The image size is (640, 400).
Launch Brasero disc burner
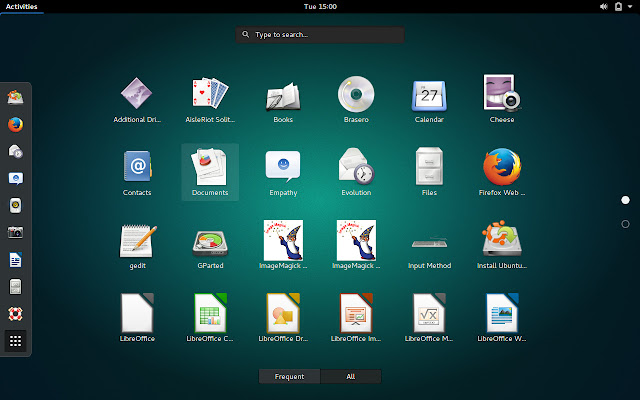(x=356, y=99)
